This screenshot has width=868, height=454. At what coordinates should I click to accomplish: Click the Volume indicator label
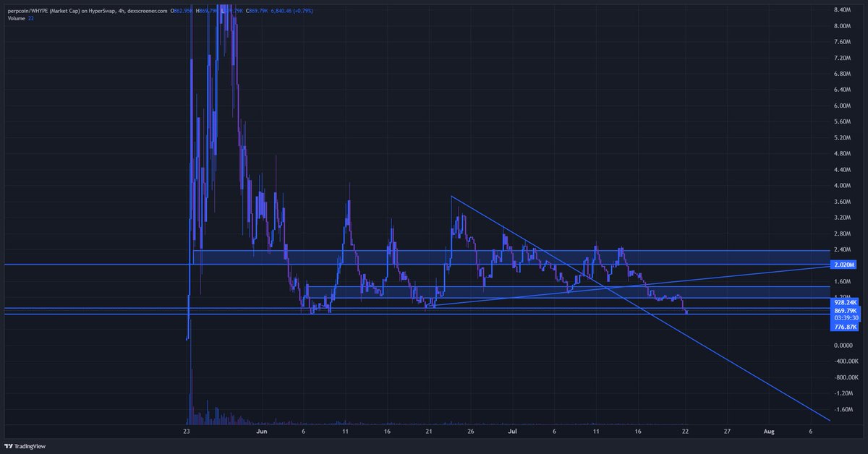tap(17, 18)
